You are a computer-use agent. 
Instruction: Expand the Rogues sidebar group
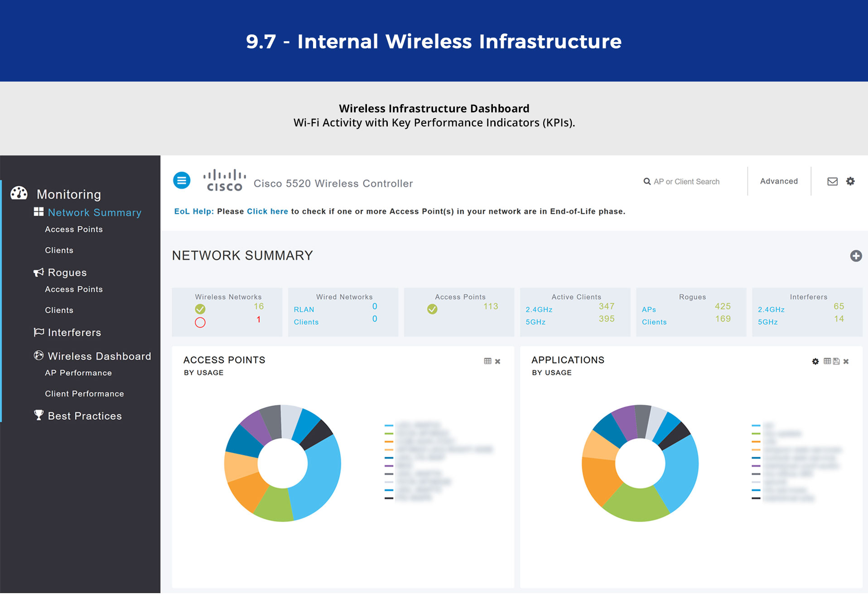pos(67,272)
